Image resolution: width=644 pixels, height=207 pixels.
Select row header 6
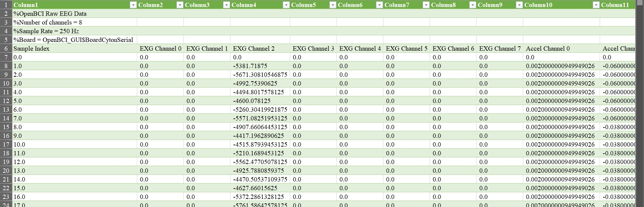pos(6,49)
